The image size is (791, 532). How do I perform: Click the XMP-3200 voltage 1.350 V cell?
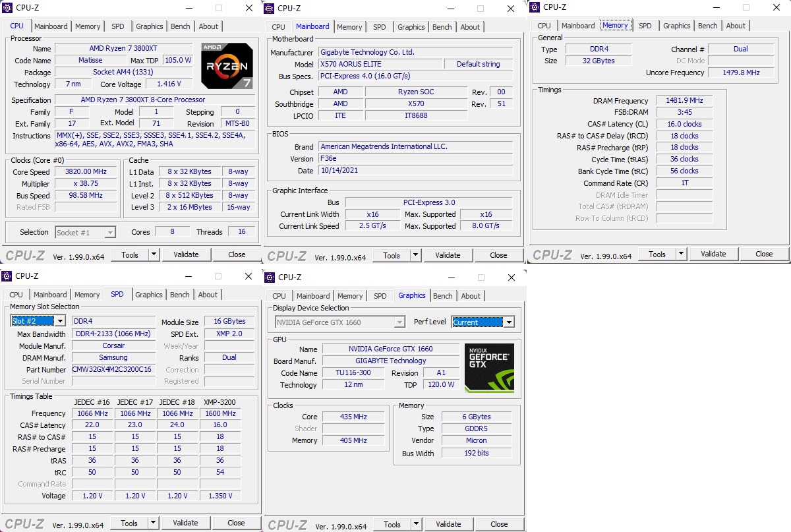tap(220, 496)
